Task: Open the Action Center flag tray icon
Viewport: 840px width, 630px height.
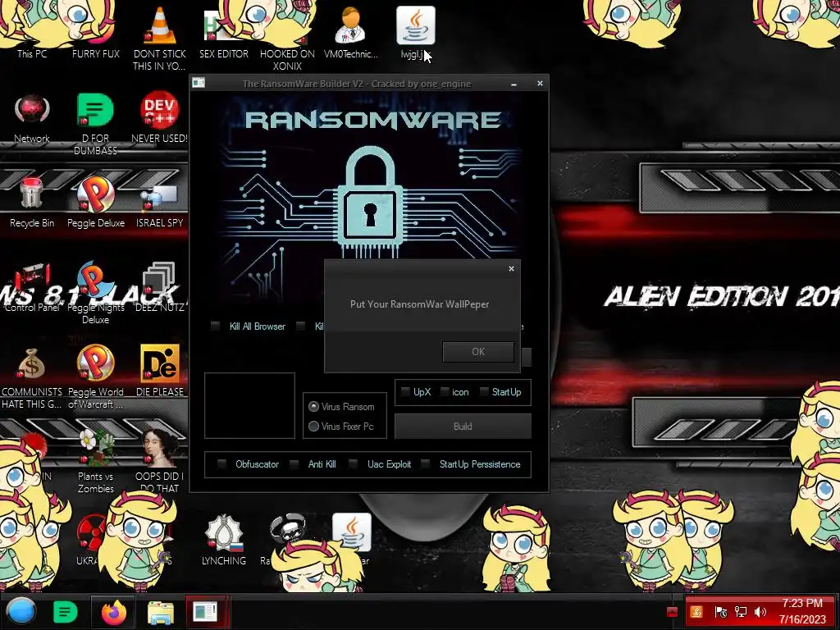Action: pos(721,612)
